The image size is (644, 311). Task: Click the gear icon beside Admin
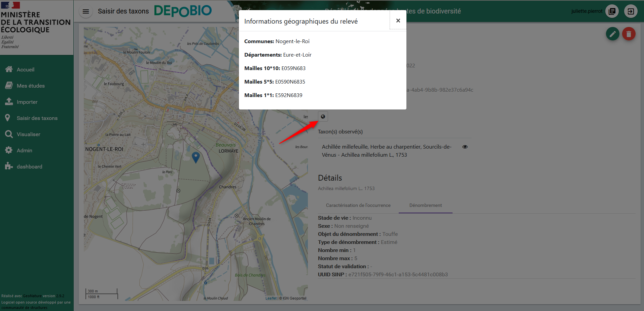9,150
